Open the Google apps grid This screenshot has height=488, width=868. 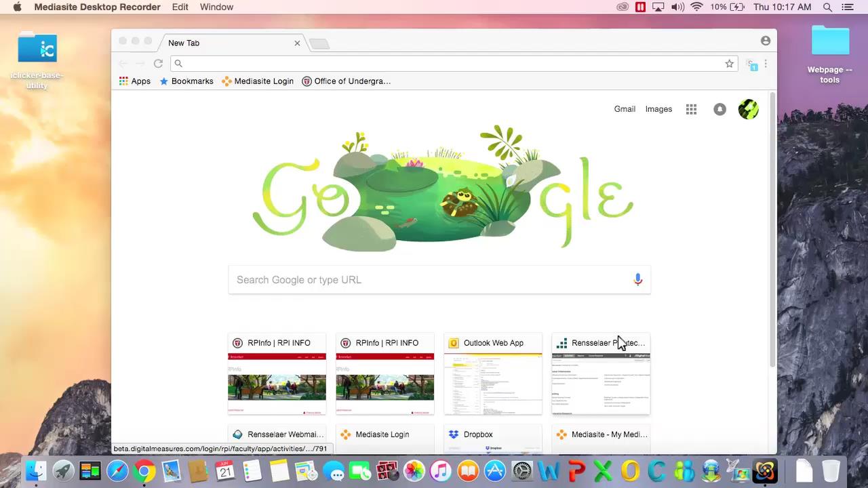691,109
